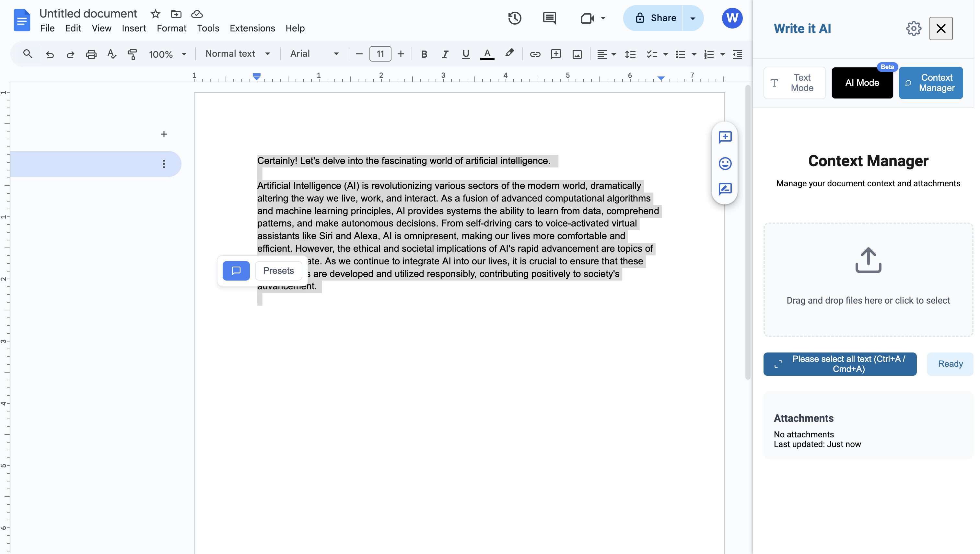The height and width of the screenshot is (554, 980).
Task: Move the document to a folder
Action: tap(176, 14)
